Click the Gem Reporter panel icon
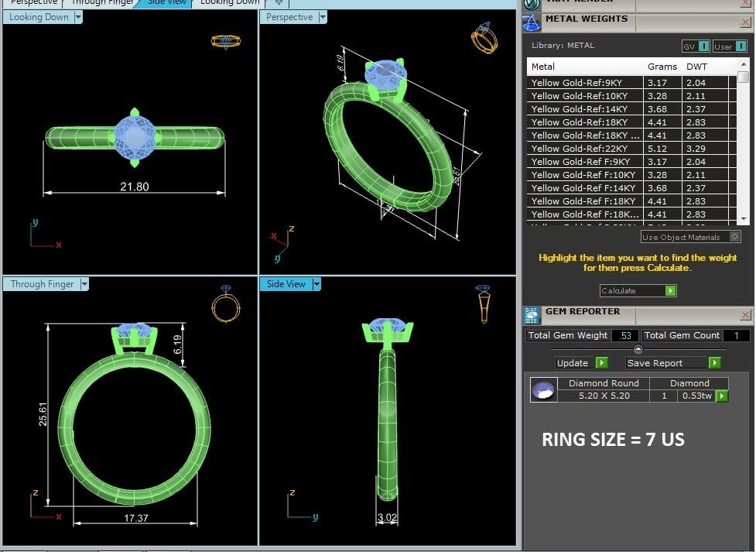The width and height of the screenshot is (756, 552). click(x=532, y=314)
